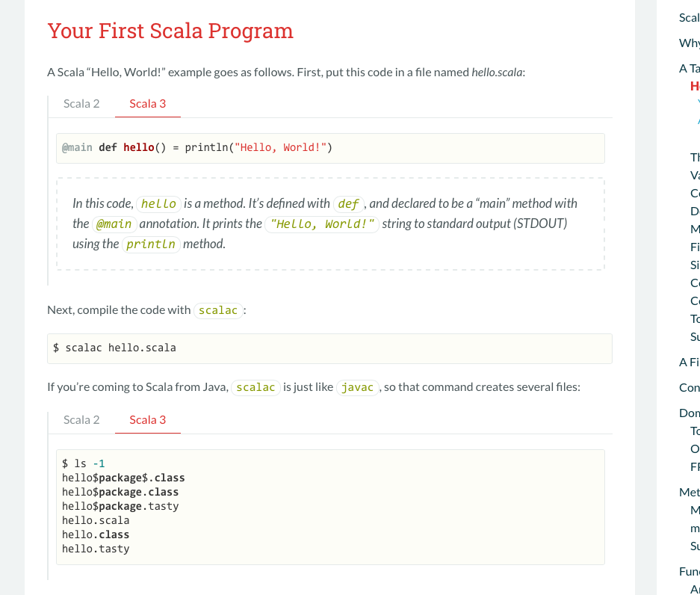Click the inline 'javac' code
This screenshot has width=700, height=595.
click(x=357, y=387)
